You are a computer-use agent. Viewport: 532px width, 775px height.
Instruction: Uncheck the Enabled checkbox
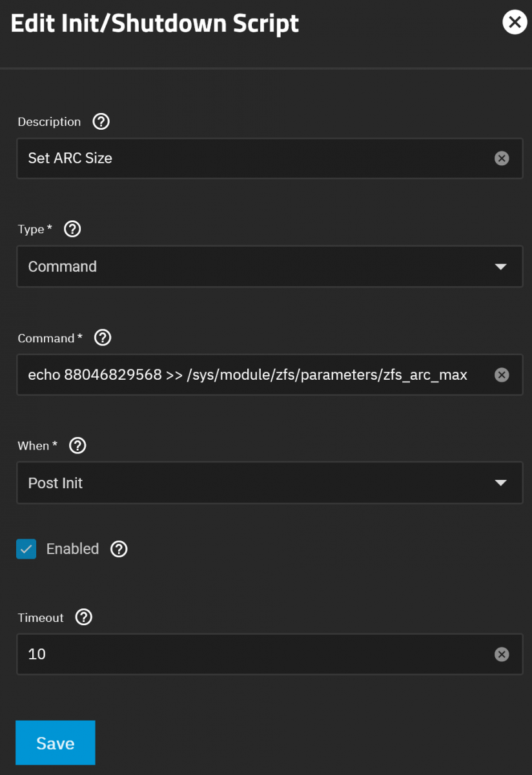tap(26, 549)
